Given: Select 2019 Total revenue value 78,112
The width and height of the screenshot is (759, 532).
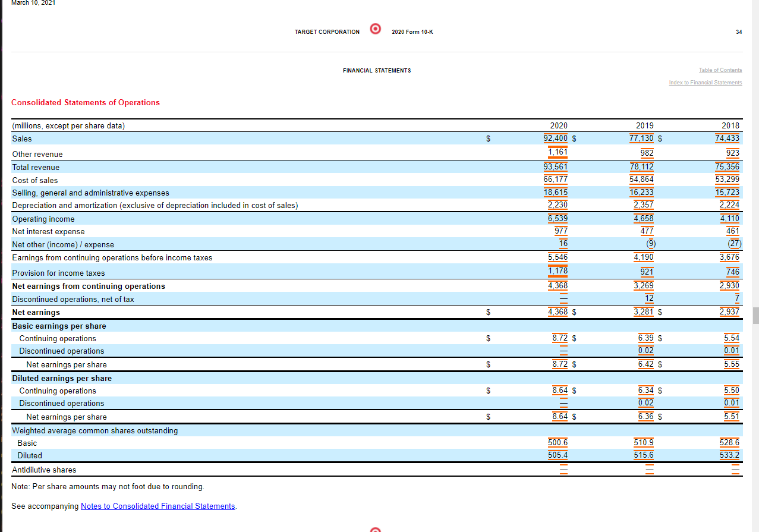Looking at the screenshot, I should click(642, 167).
